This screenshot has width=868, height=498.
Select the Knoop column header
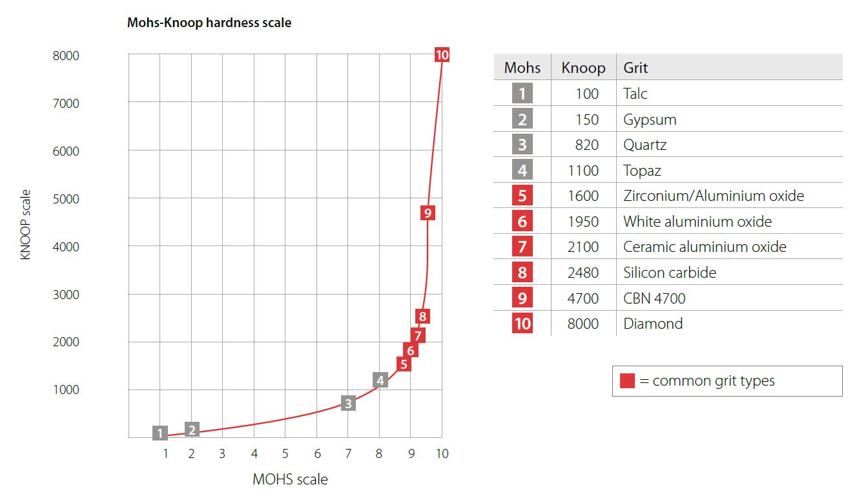(x=583, y=68)
